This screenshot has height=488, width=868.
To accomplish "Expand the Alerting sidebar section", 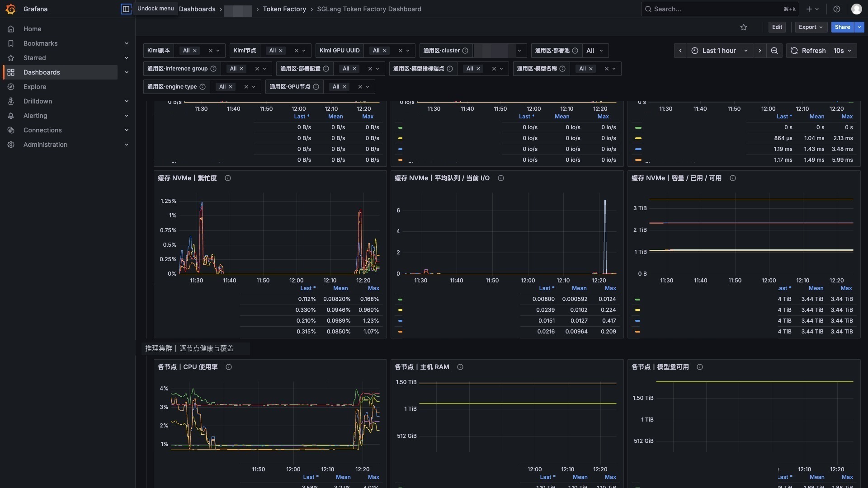I will (x=127, y=116).
